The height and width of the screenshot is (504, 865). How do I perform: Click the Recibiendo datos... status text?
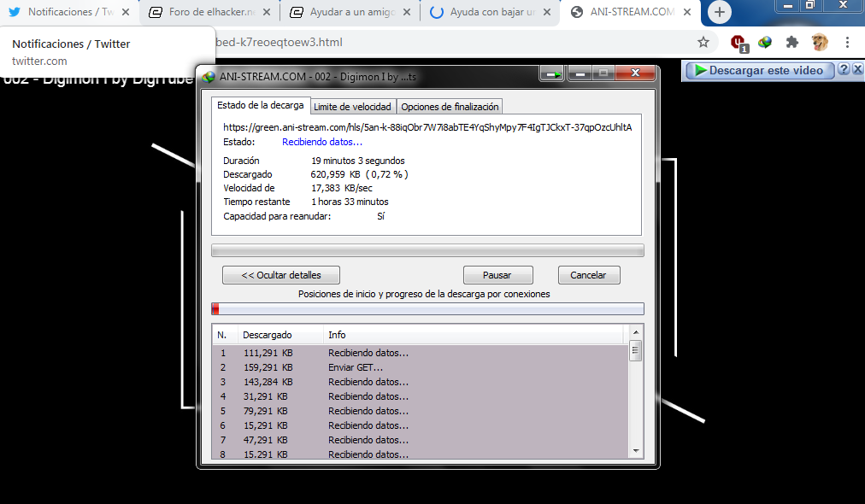[322, 143]
